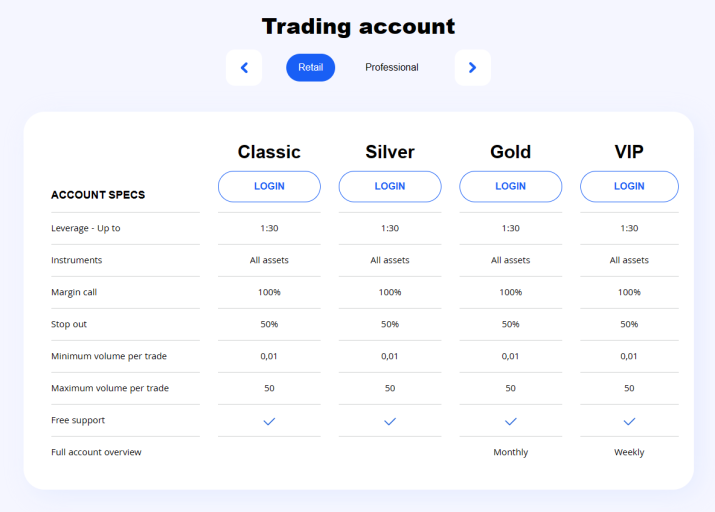The height and width of the screenshot is (512, 715).
Task: Click the left arrow carousel button
Action: 244,67
